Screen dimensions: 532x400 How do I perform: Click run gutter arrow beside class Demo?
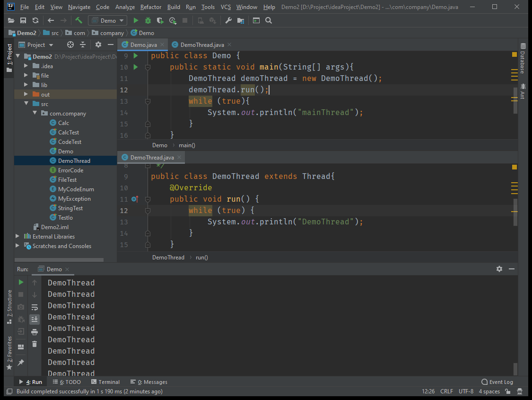(x=136, y=56)
